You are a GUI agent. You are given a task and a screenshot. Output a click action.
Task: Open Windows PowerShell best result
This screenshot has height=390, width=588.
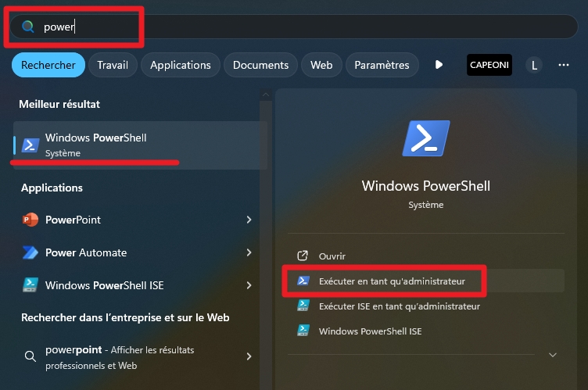point(140,145)
